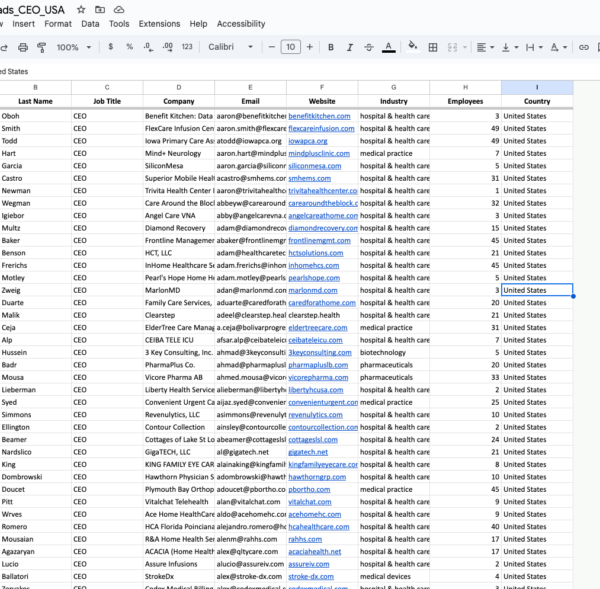Increase font size with plus button
Screen dimensions: 600x589
pos(310,47)
